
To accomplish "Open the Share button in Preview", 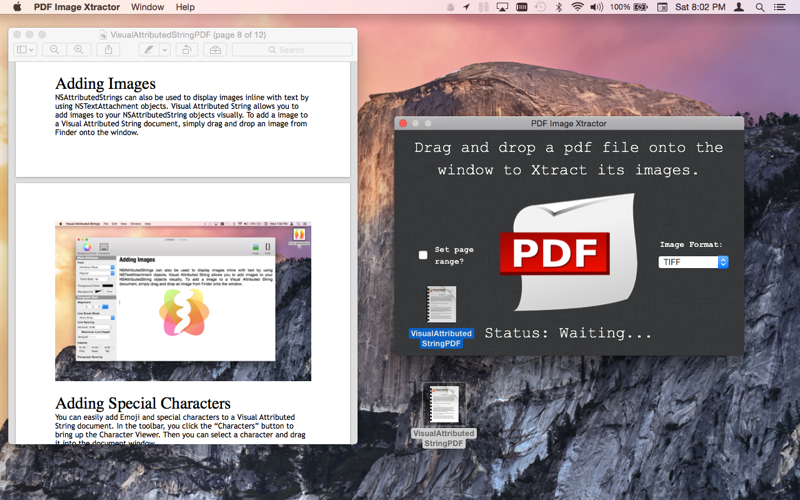I will [108, 49].
